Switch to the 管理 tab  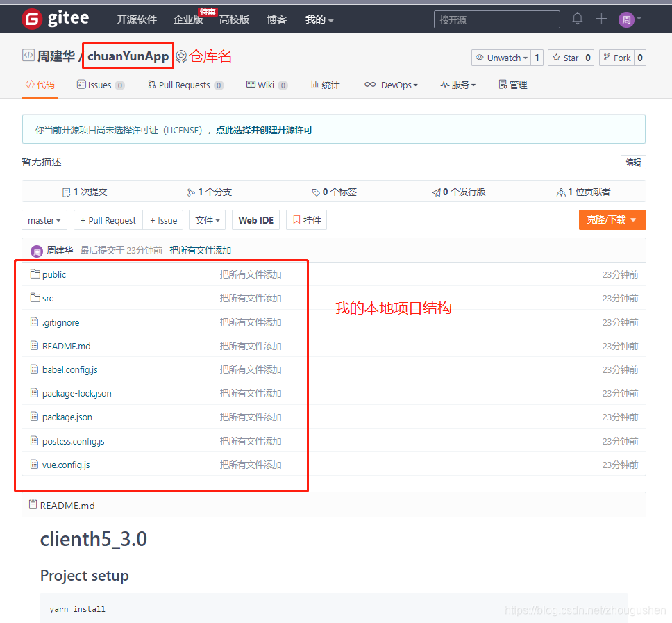[x=513, y=85]
